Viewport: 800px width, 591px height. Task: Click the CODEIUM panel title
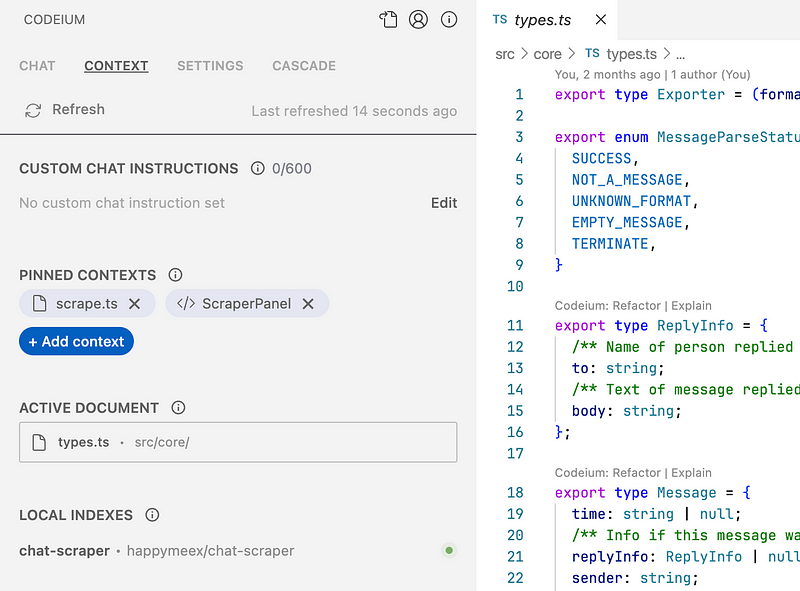[x=55, y=20]
